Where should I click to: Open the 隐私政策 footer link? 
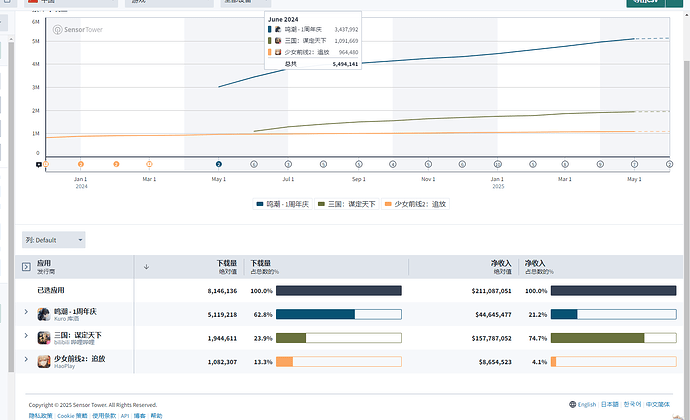(x=40, y=416)
